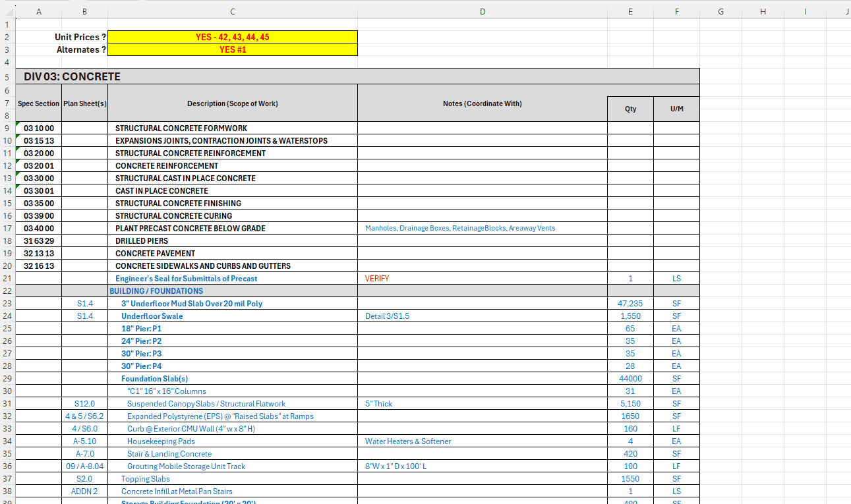Click the 'DIV 03: CONCRETE' title cell
Viewport: 851px width, 504px height.
357,76
